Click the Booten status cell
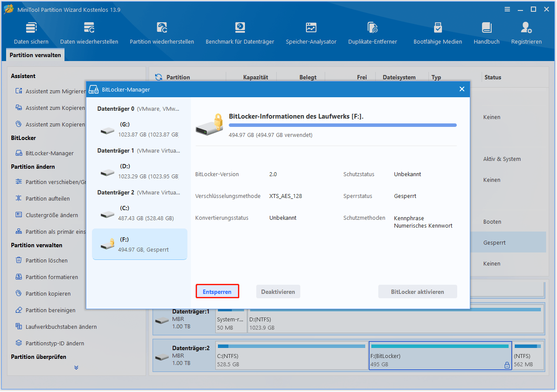Viewport: 557px width, 392px height. tap(492, 222)
